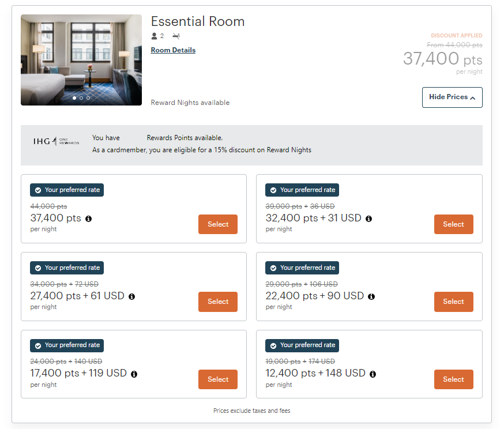Select the 37,400 pts per night rate
This screenshot has height=429, width=504.
pyautogui.click(x=218, y=224)
